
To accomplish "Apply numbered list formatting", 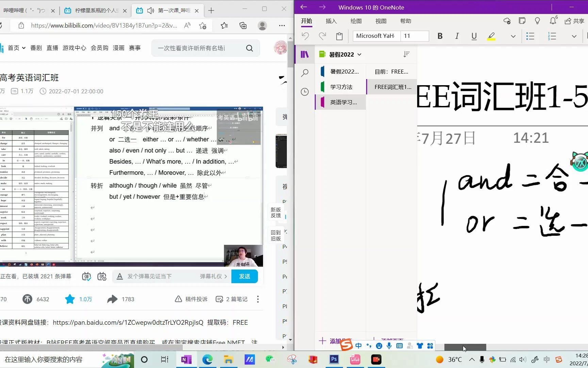I will click(x=551, y=36).
